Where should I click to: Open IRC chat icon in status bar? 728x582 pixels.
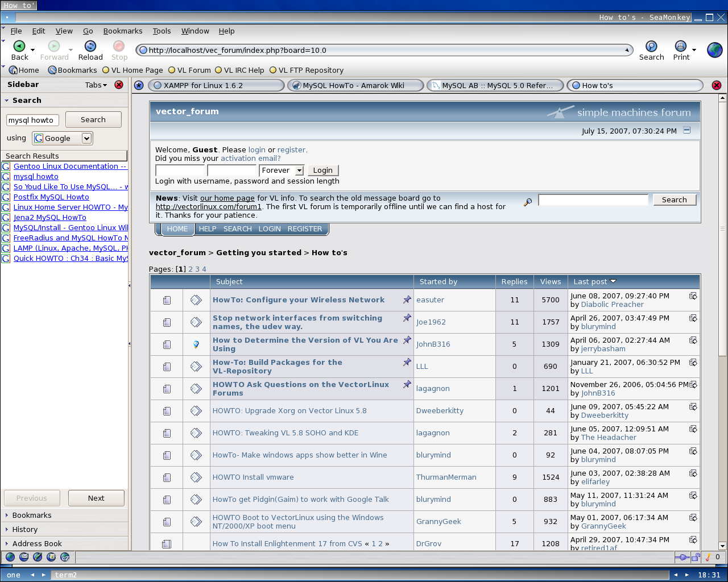pyautogui.click(x=65, y=557)
